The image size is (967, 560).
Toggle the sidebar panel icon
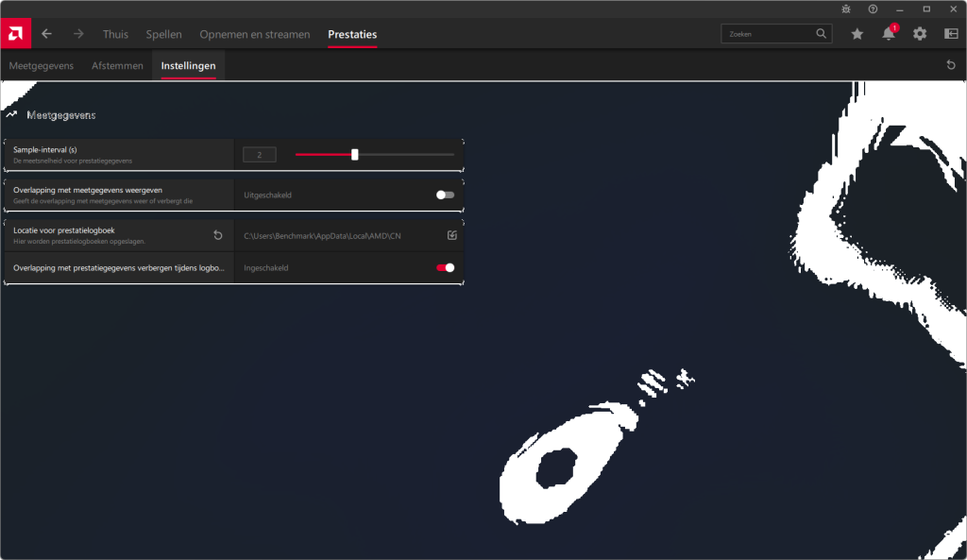click(951, 34)
